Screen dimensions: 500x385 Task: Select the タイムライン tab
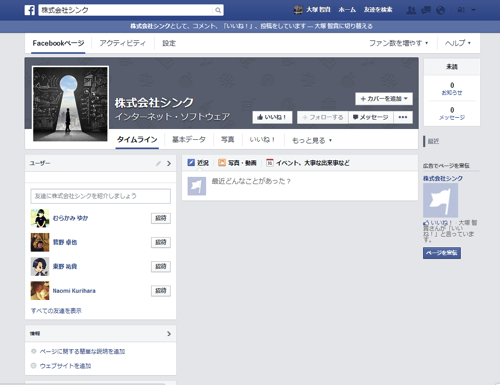click(x=137, y=140)
